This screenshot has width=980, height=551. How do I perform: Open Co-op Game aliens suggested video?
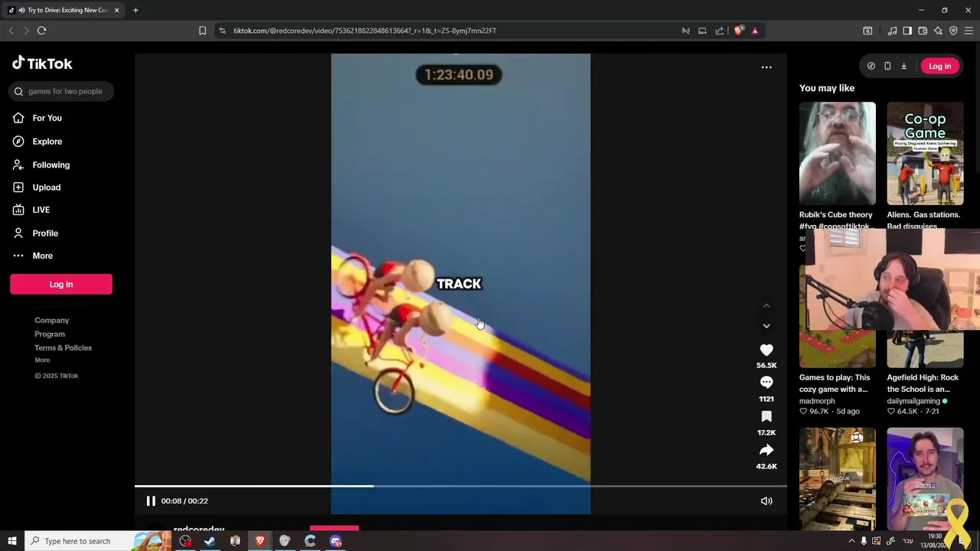925,154
